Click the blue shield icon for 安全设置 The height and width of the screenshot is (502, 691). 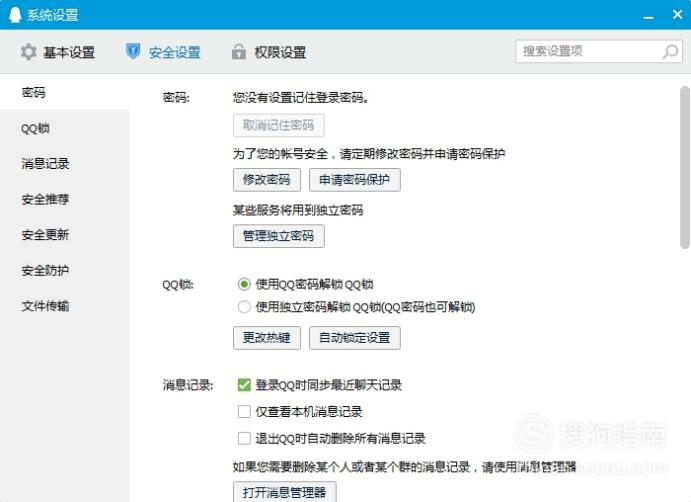(133, 51)
